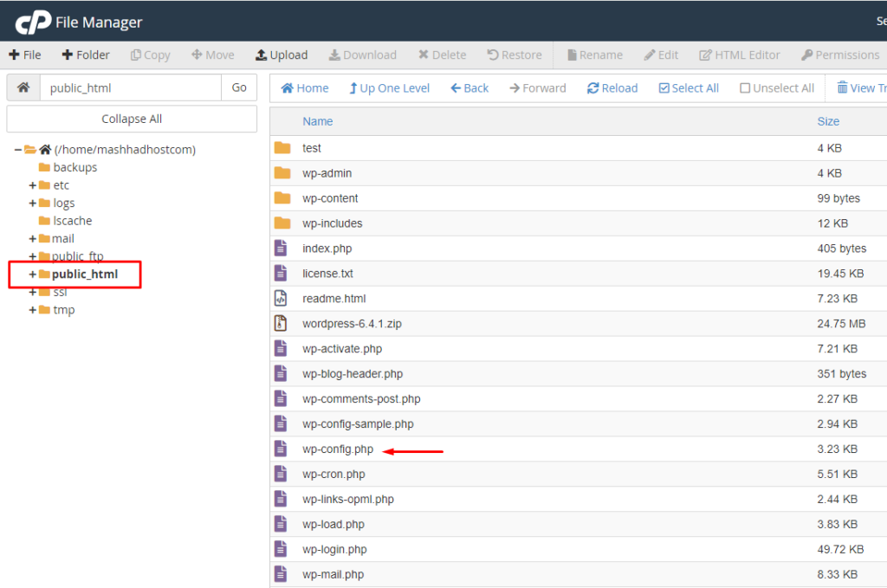Collapse the home root tree node
This screenshot has width=887, height=588.
point(17,150)
